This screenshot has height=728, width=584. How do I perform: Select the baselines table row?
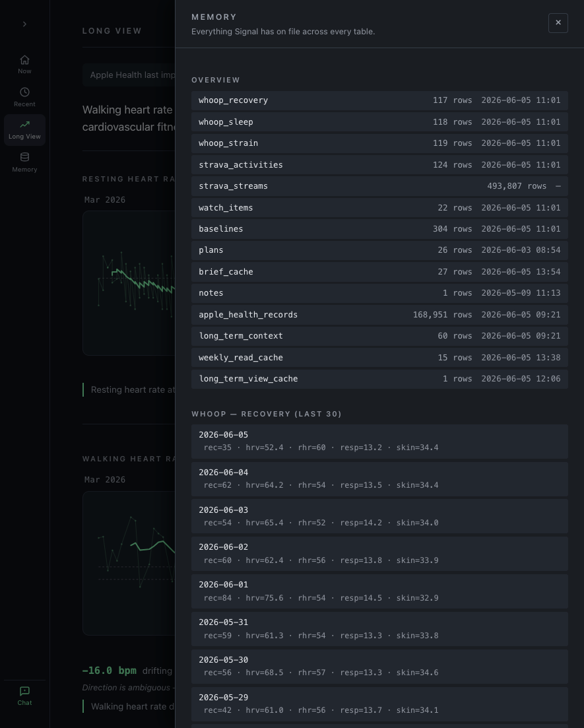379,229
